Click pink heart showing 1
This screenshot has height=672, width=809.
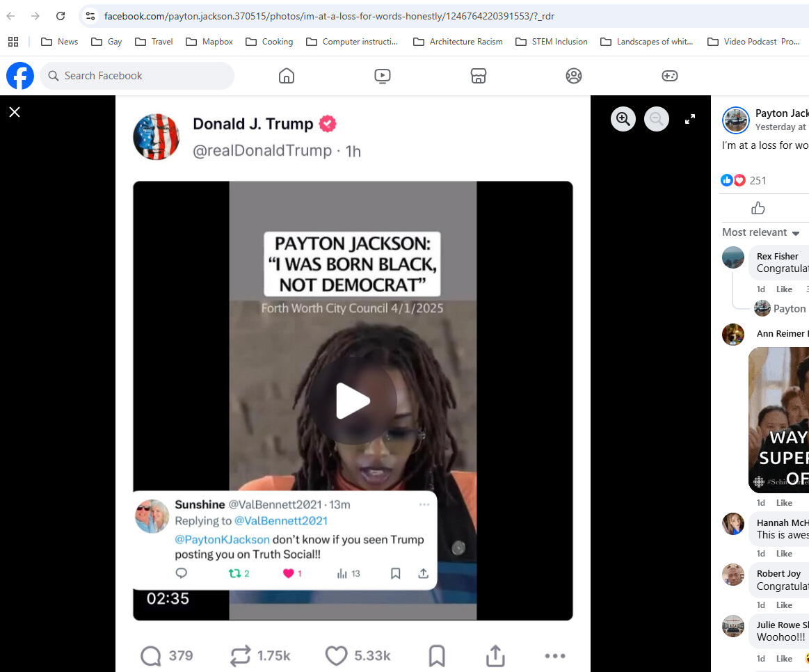pos(289,573)
